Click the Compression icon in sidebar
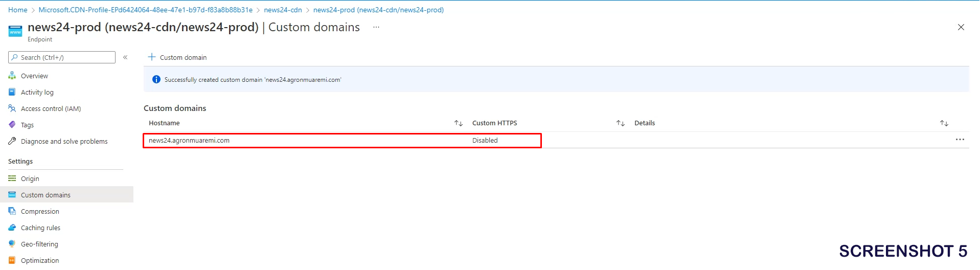 coord(12,211)
